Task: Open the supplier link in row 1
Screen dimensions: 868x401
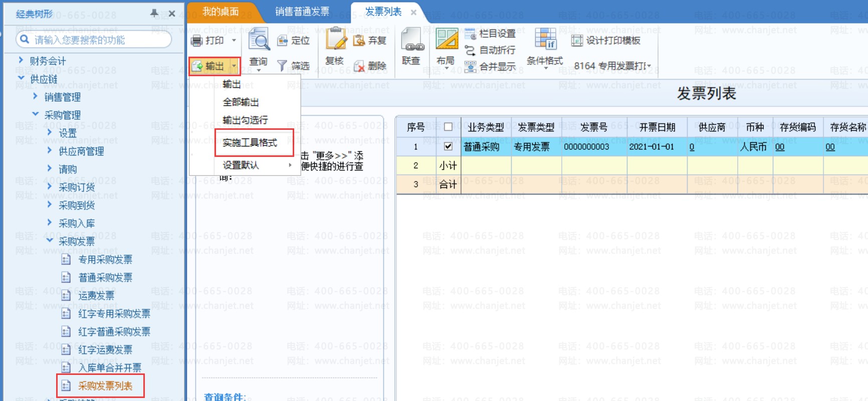Action: coord(692,147)
